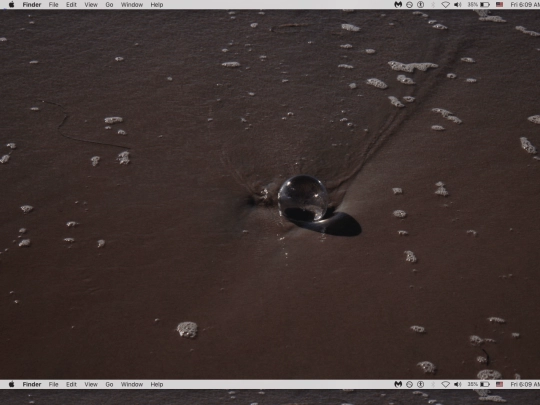Click the Malwarebytes icon in the lower menu bar
The width and height of the screenshot is (540, 405).
click(398, 384)
